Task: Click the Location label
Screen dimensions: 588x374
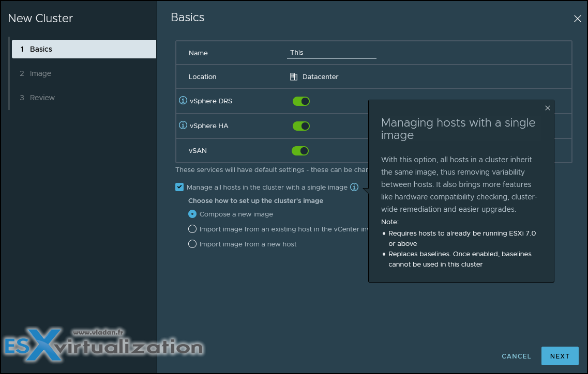Action: 203,77
